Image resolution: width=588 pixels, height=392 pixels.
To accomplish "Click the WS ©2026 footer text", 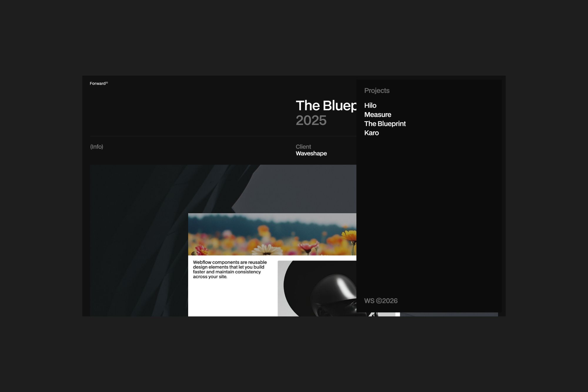I will point(381,301).
